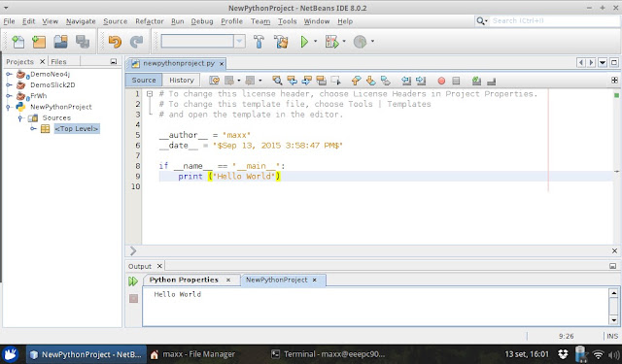Click the Dropbox tray icon
The height and width of the screenshot is (364, 622).
(x=563, y=354)
